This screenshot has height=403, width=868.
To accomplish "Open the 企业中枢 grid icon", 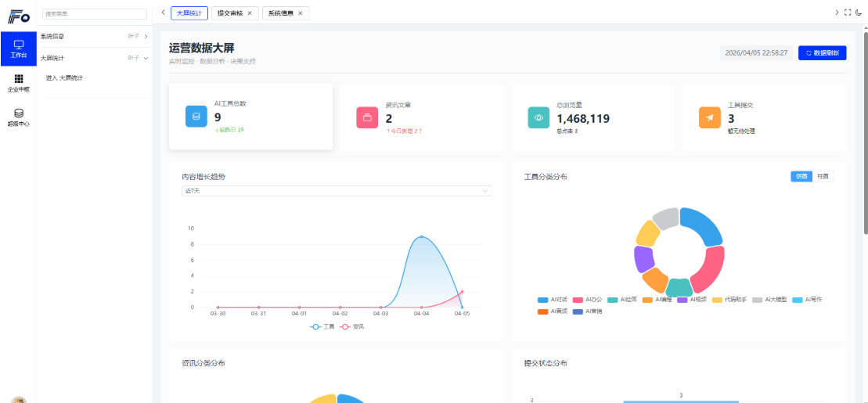I will click(18, 82).
